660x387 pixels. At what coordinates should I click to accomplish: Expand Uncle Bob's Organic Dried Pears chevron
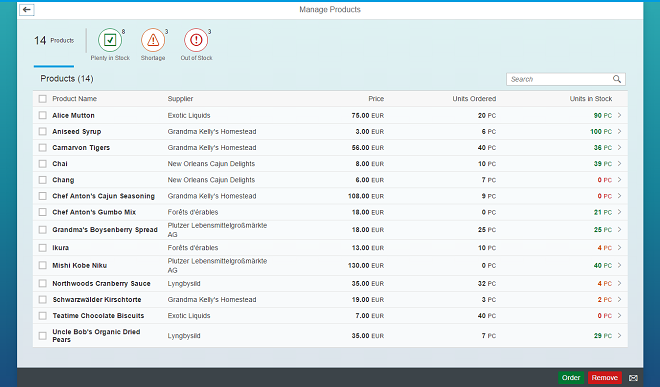[x=620, y=336]
